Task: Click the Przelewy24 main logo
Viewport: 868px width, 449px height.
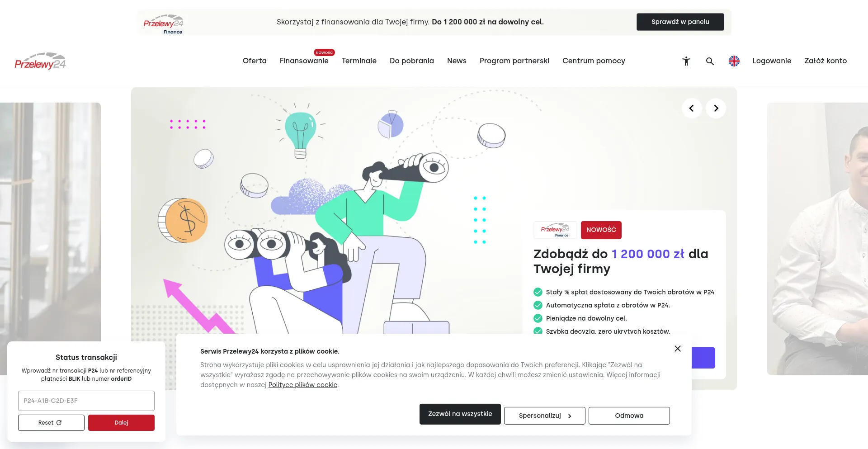Action: coord(40,61)
